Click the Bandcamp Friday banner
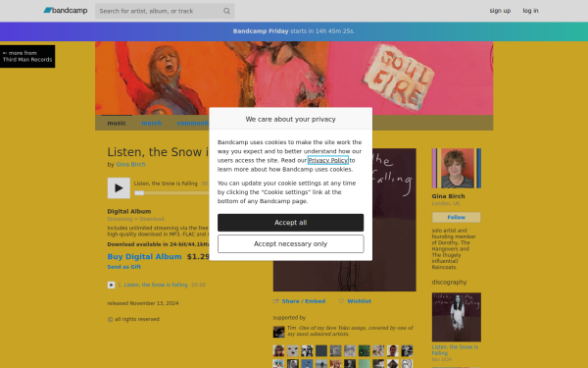 (x=294, y=31)
